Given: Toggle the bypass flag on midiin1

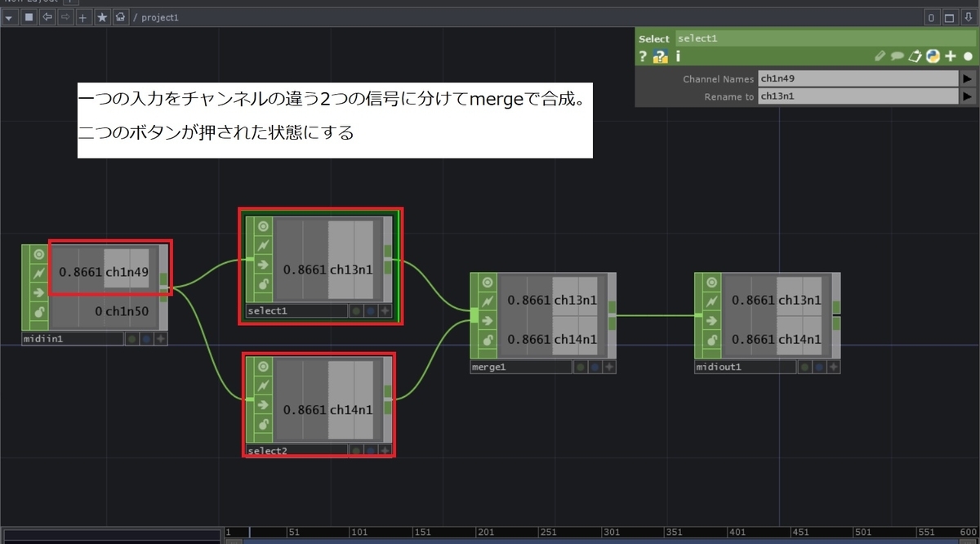Looking at the screenshot, I should click(38, 274).
